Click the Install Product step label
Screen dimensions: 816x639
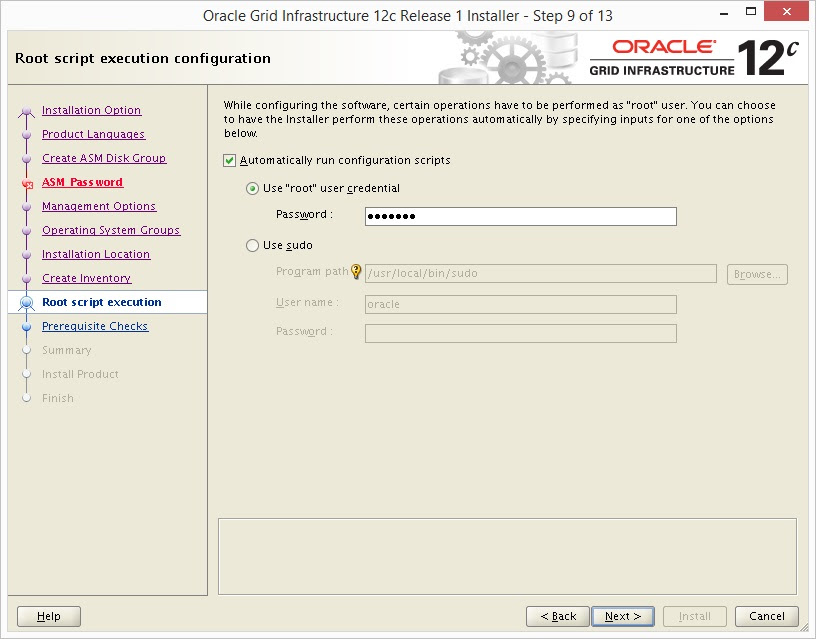pyautogui.click(x=80, y=374)
